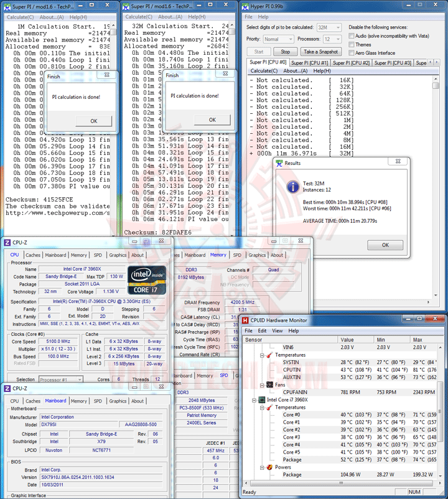The width and height of the screenshot is (448, 499).
Task: Click the 32M Super PI window title icon
Action: 126,6
